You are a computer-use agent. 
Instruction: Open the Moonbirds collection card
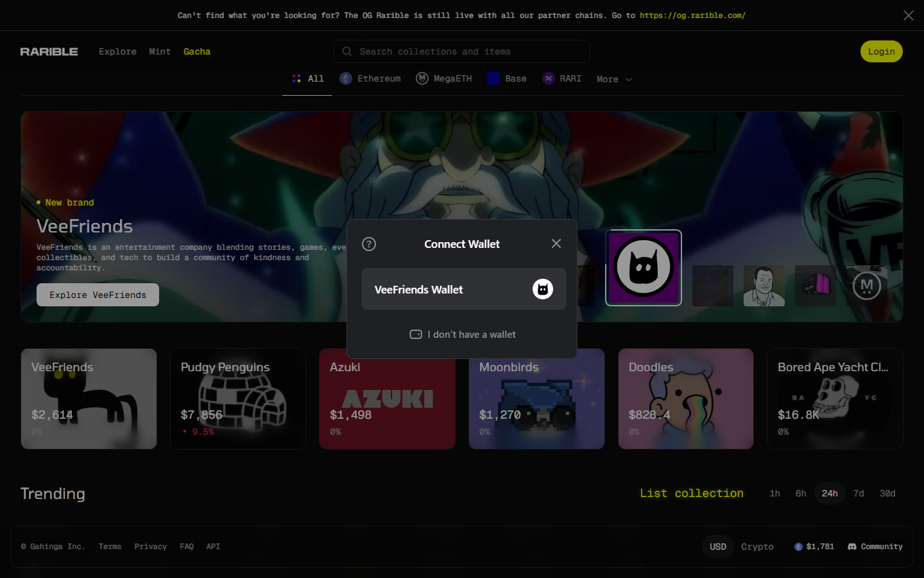click(536, 399)
